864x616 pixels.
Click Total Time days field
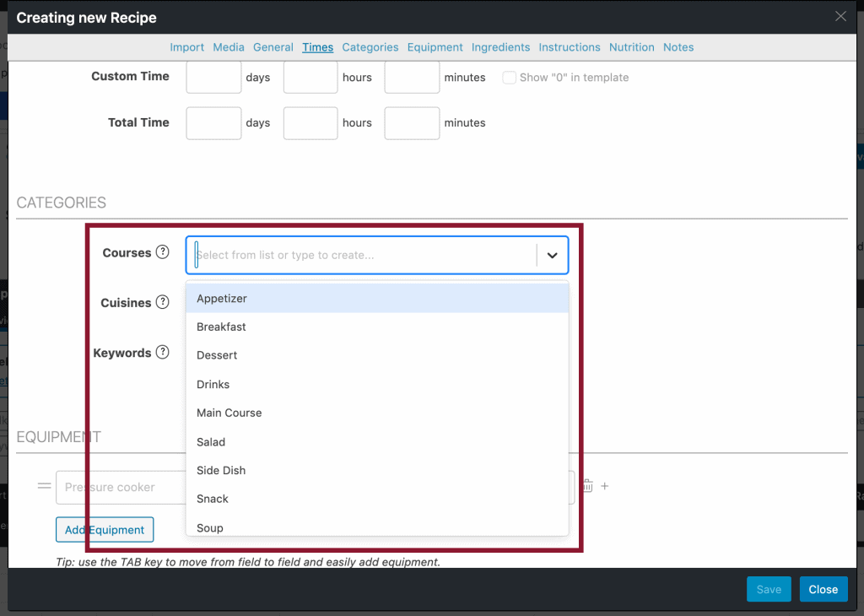pos(213,123)
